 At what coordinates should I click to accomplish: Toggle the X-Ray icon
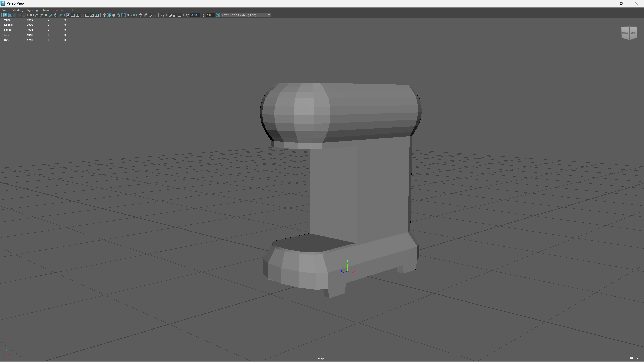pos(170,15)
